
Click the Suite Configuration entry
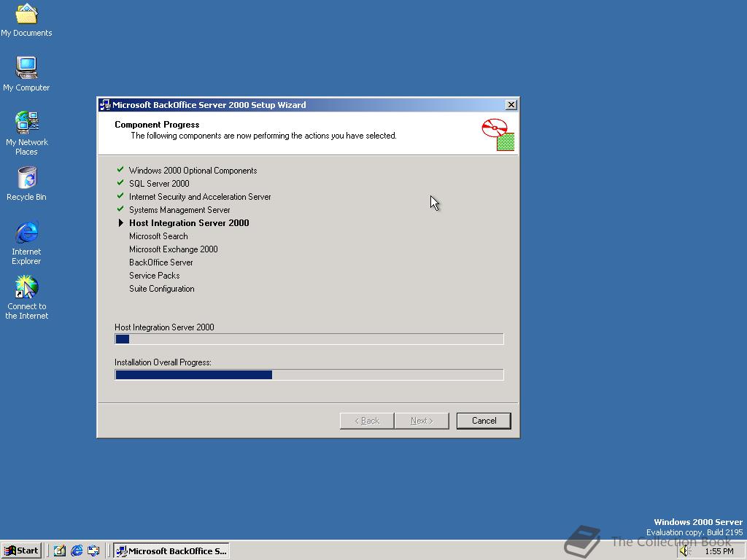pyautogui.click(x=162, y=289)
